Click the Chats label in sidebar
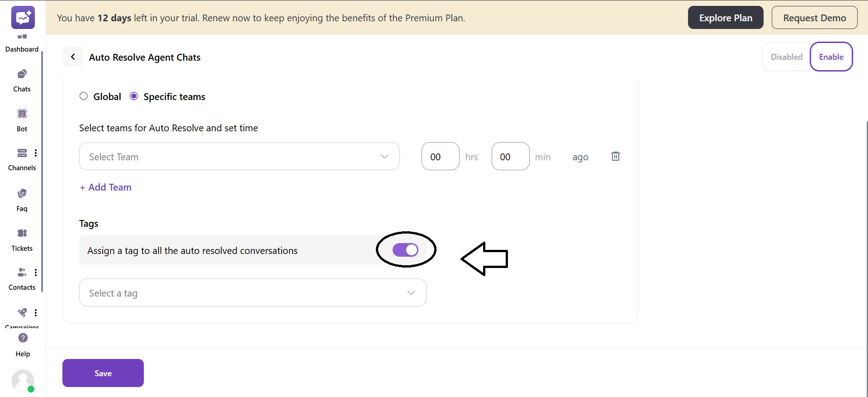The height and width of the screenshot is (397, 868). click(x=22, y=89)
